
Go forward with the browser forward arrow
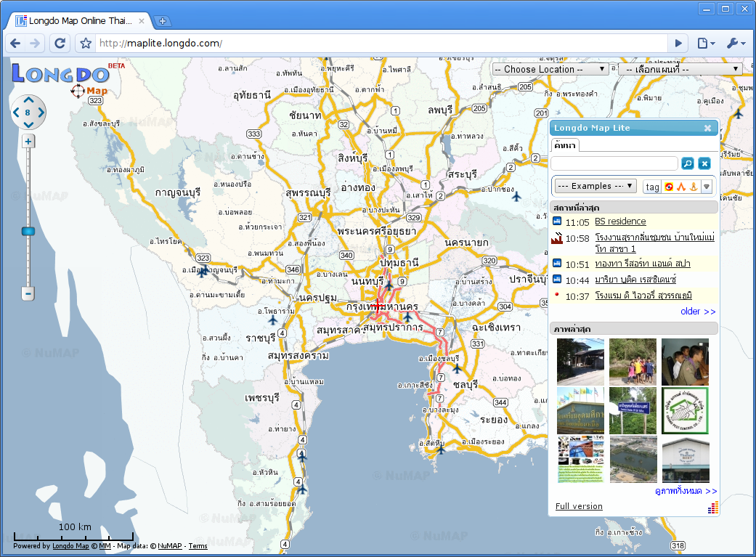coord(35,44)
